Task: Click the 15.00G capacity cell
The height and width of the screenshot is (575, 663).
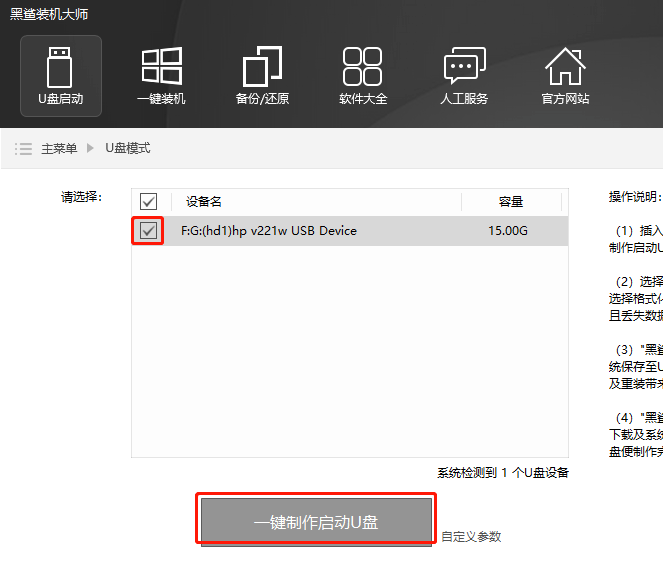Action: point(508,231)
